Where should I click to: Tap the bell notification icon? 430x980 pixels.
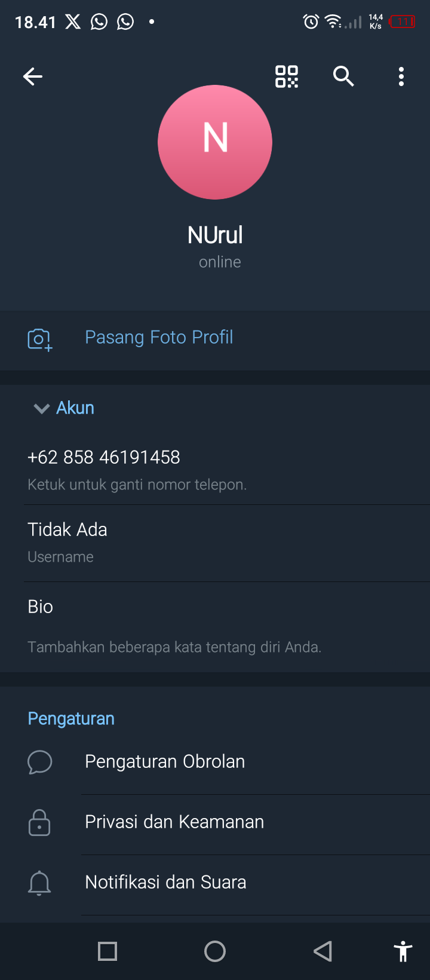tap(39, 883)
